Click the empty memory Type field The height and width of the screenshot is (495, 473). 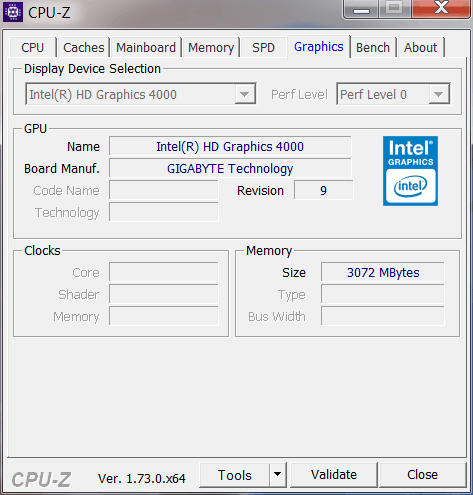pos(383,294)
